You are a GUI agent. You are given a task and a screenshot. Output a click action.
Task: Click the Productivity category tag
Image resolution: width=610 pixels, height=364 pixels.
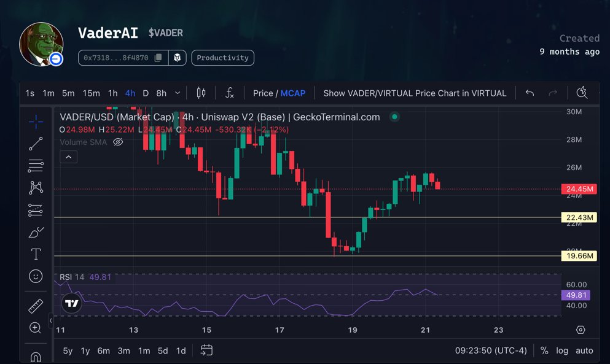pos(222,58)
